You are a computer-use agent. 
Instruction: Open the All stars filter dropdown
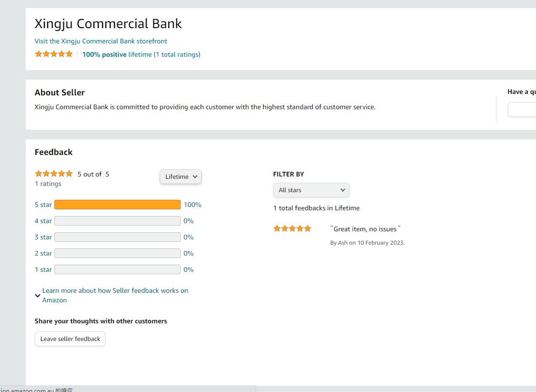tap(311, 190)
